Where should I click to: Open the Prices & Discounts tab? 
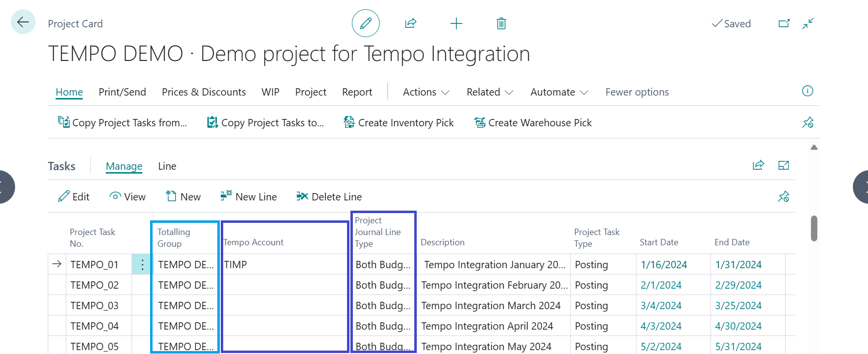204,92
